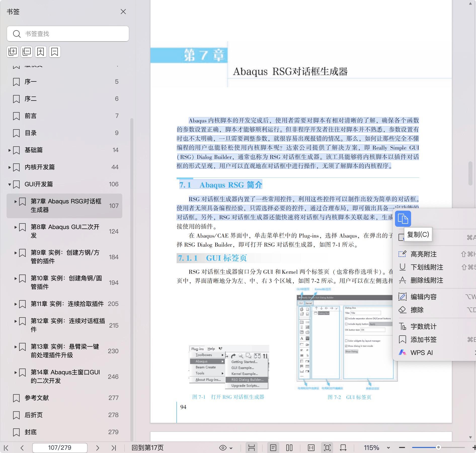Toggle single page view mode
The width and height of the screenshot is (476, 453).
pos(273,448)
